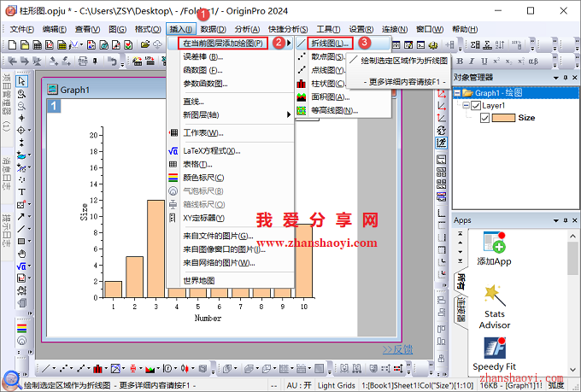Create a new project with the blank-page icon
Viewport: 581px width, 392px height.
[x=12, y=44]
